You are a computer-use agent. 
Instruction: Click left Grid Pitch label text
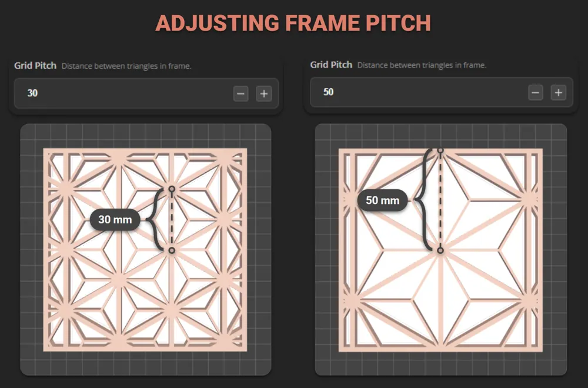click(35, 66)
